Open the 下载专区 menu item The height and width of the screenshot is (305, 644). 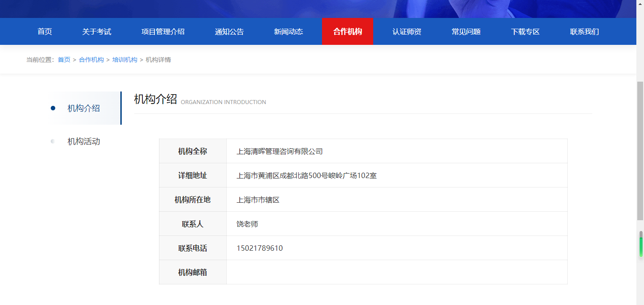(525, 31)
